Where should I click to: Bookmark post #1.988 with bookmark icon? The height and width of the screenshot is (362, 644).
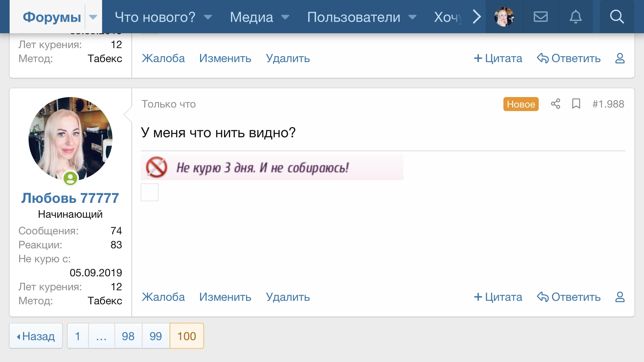576,104
